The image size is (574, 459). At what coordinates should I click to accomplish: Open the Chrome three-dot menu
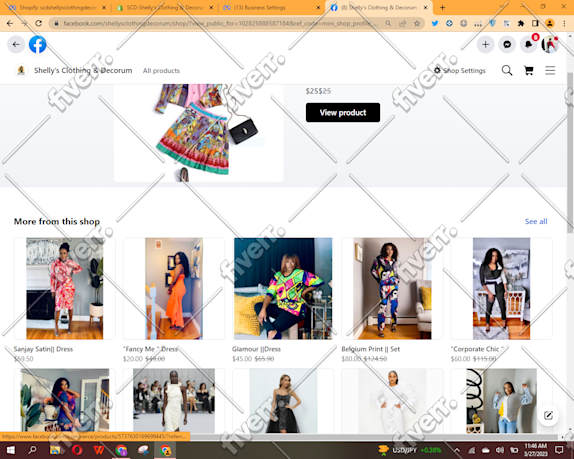click(564, 23)
